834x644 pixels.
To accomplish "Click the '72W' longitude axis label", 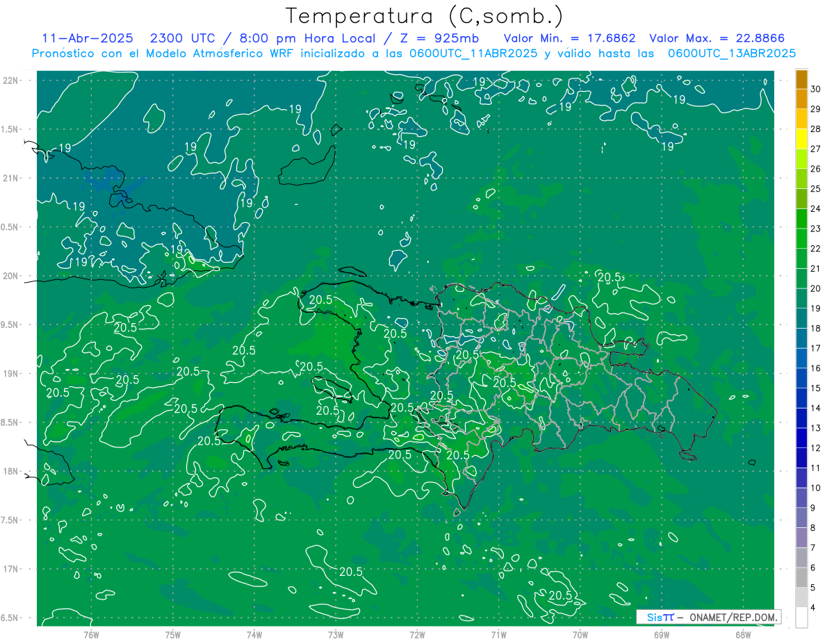I will [x=418, y=635].
